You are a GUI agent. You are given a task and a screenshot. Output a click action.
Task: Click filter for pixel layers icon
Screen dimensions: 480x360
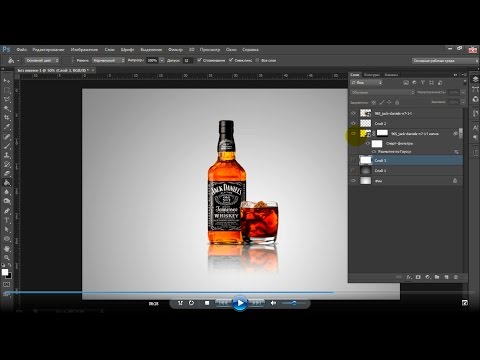(406, 83)
